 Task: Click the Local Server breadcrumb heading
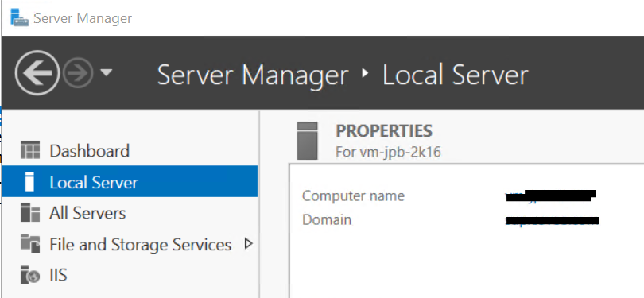455,75
